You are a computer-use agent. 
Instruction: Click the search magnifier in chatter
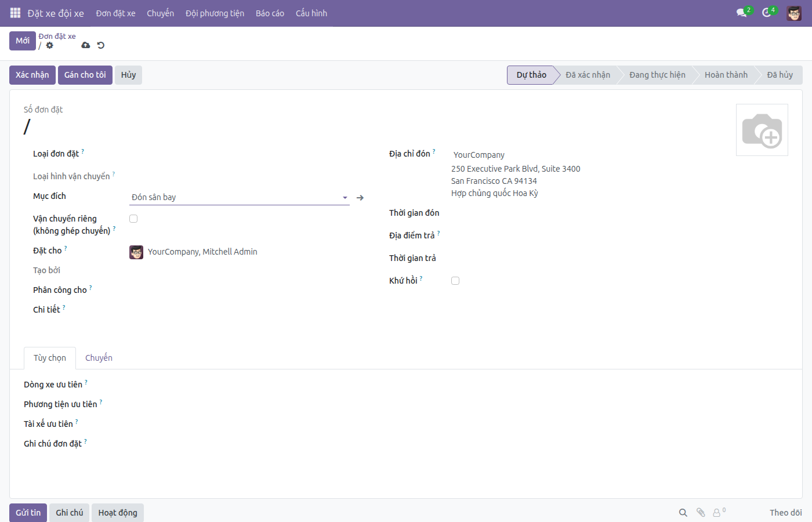coord(683,513)
